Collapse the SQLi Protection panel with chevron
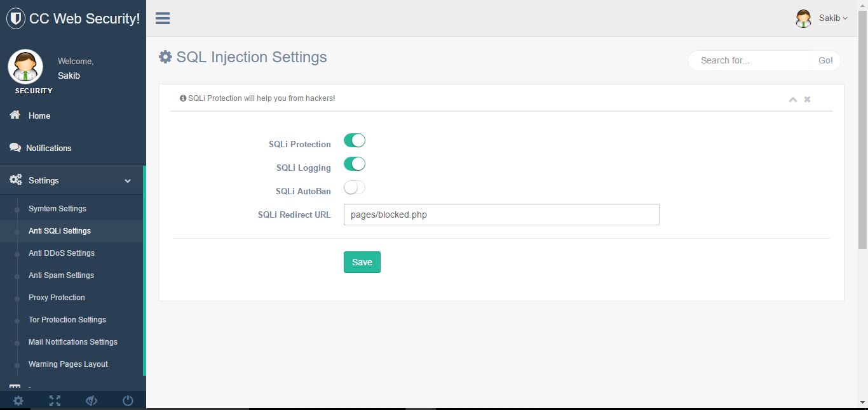Image resolution: width=868 pixels, height=410 pixels. click(x=793, y=100)
